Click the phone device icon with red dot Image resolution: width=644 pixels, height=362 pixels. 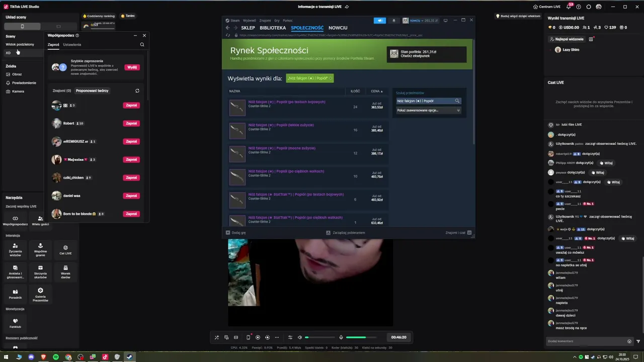click(248, 337)
